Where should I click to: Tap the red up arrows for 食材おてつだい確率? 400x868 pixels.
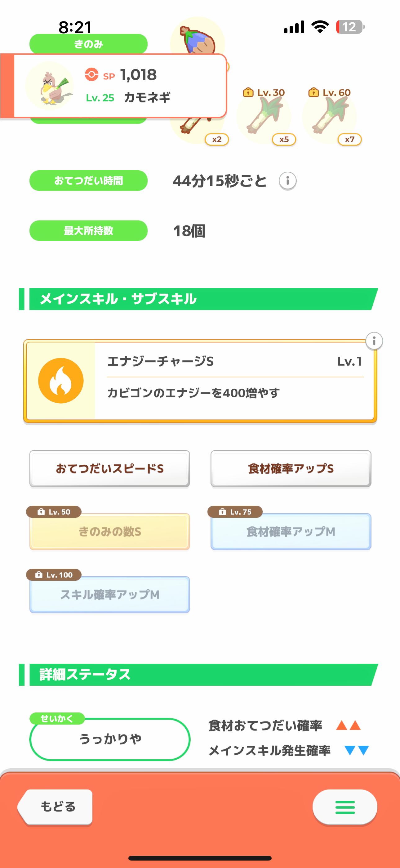click(348, 725)
